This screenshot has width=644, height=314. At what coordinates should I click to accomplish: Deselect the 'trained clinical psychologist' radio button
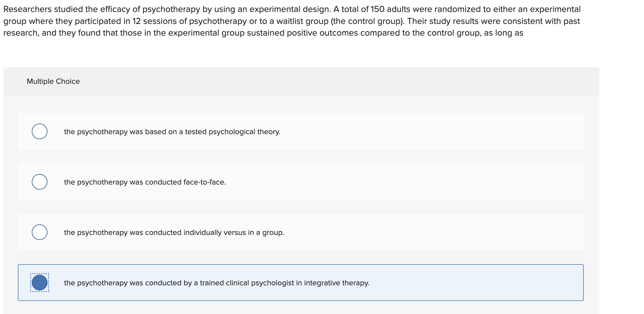pos(39,283)
